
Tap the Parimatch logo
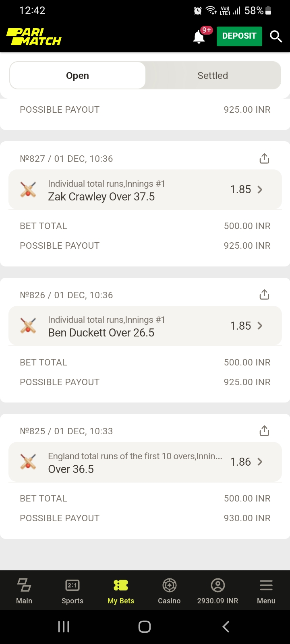[34, 36]
